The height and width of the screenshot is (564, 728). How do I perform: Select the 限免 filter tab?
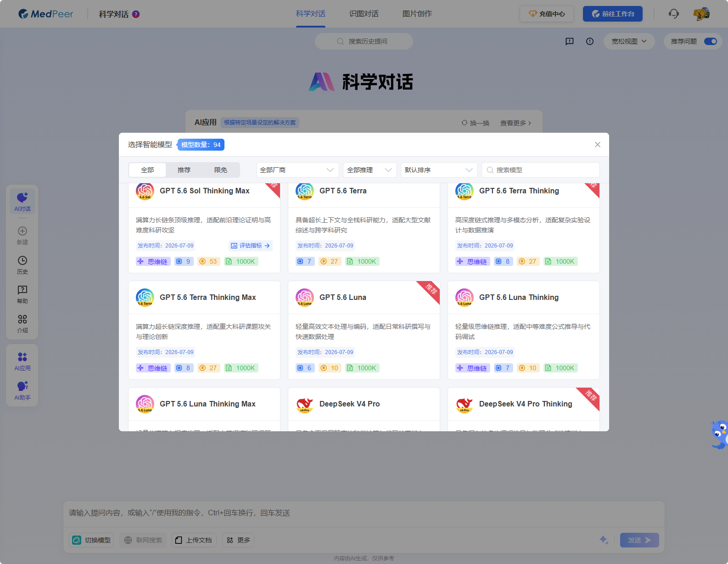tap(221, 170)
